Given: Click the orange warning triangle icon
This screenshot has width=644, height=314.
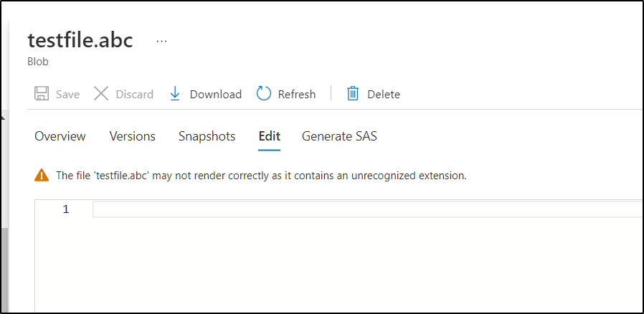Looking at the screenshot, I should coord(42,176).
